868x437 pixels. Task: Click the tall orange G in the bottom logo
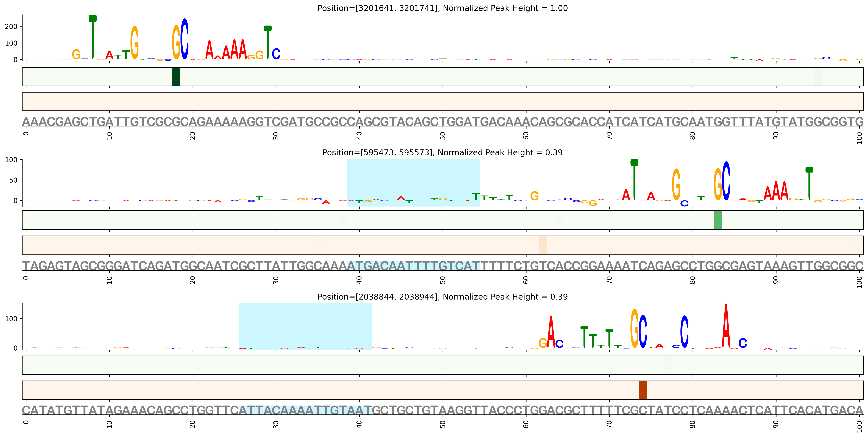pyautogui.click(x=634, y=328)
